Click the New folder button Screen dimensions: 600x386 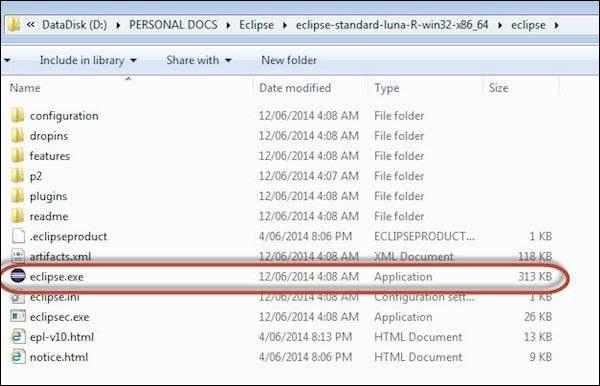(289, 60)
